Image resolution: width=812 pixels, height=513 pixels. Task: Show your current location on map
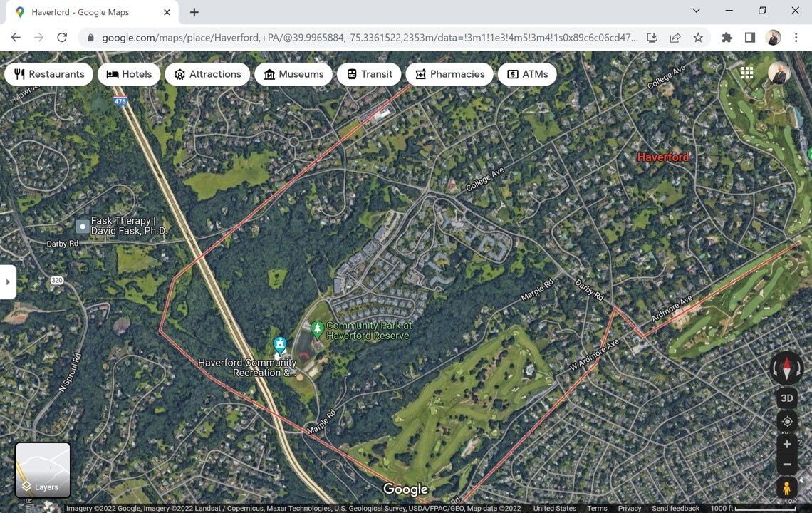pyautogui.click(x=786, y=421)
